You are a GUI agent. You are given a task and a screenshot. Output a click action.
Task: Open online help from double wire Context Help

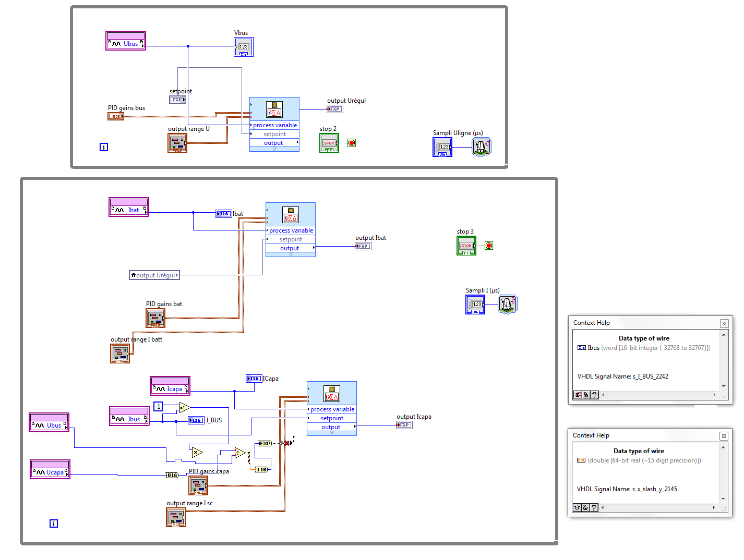coord(594,508)
